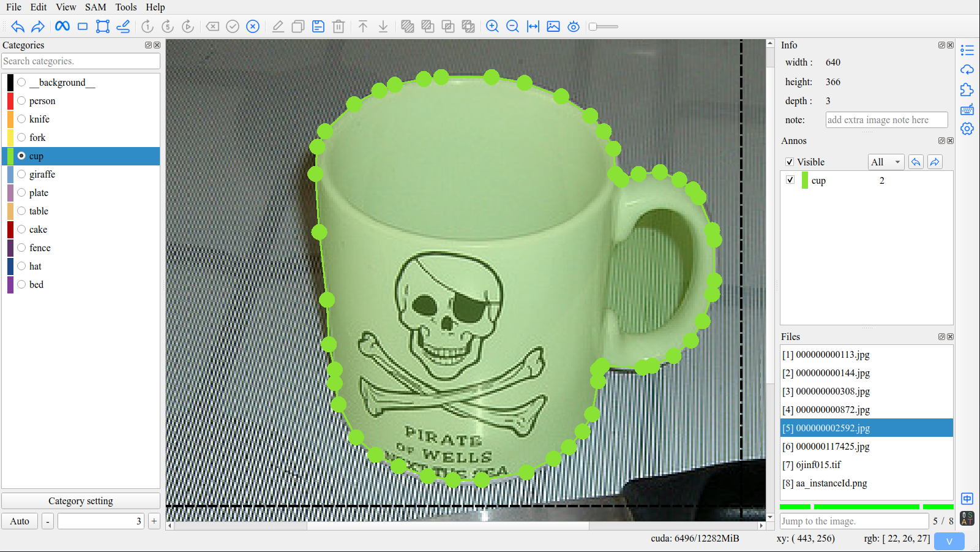Screen dimensions: 980x552
Task: Toggle annotation visibility with the eye icon
Action: pyautogui.click(x=574, y=26)
